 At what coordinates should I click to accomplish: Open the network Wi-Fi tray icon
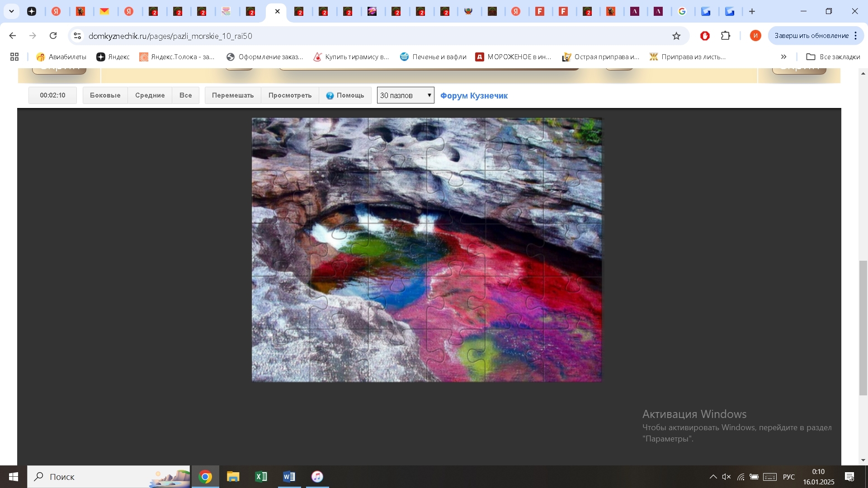point(741,477)
